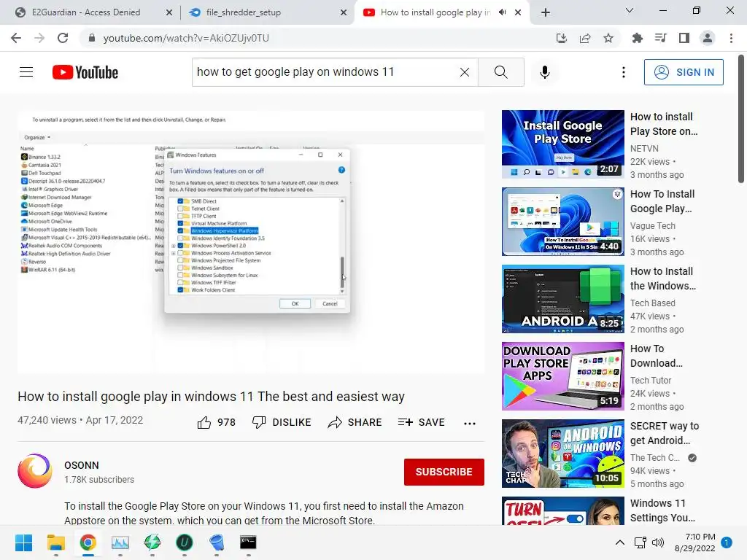Viewport: 747px width, 560px height.
Task: Go to the YouTube home logo
Action: pyautogui.click(x=85, y=72)
